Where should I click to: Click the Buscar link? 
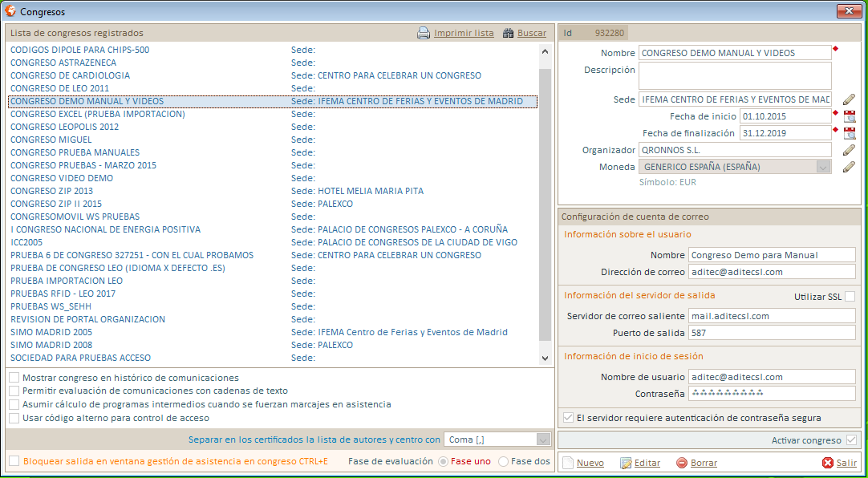tap(532, 33)
